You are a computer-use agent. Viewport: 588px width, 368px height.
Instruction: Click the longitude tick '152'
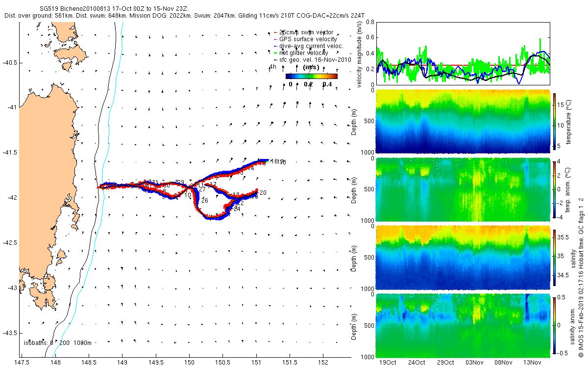pyautogui.click(x=323, y=363)
